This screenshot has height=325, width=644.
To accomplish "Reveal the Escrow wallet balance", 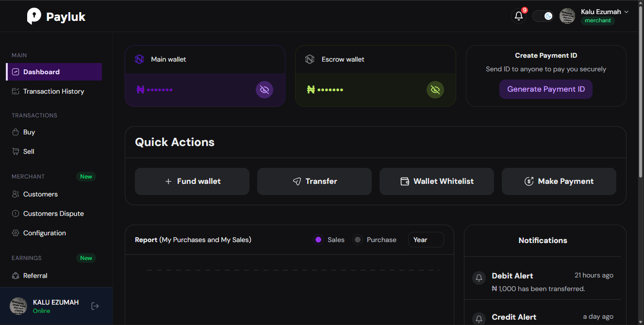I will [435, 89].
